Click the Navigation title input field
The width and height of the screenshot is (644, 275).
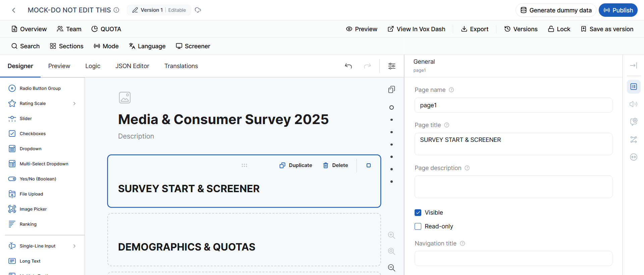coord(514,259)
